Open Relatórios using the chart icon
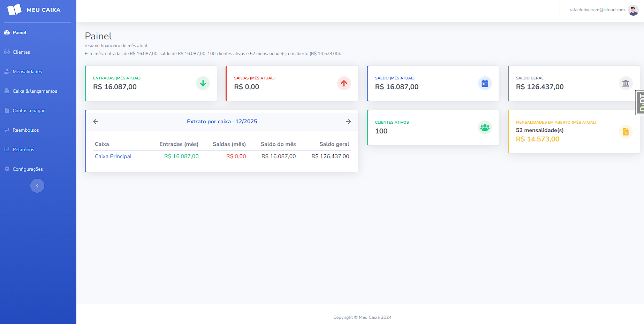Screen dimensions: 644x324 tap(7, 149)
